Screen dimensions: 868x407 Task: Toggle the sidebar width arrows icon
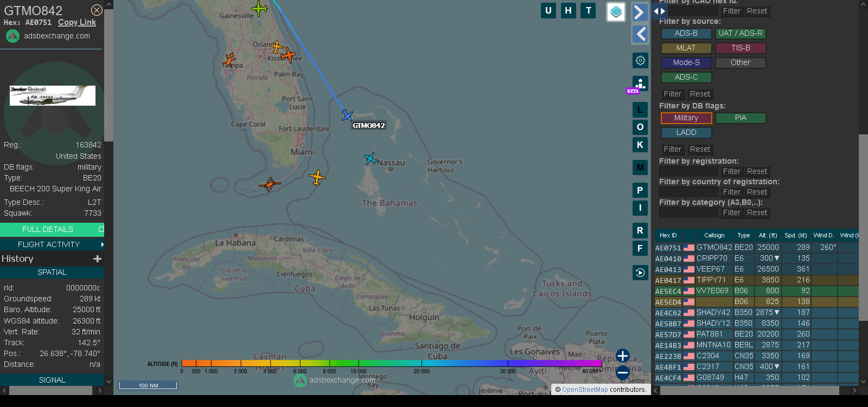coord(659,11)
